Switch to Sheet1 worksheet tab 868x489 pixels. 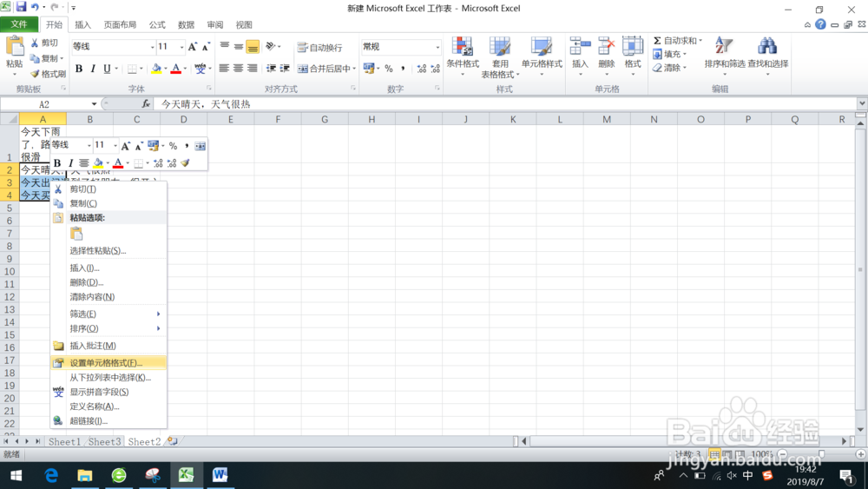point(64,441)
